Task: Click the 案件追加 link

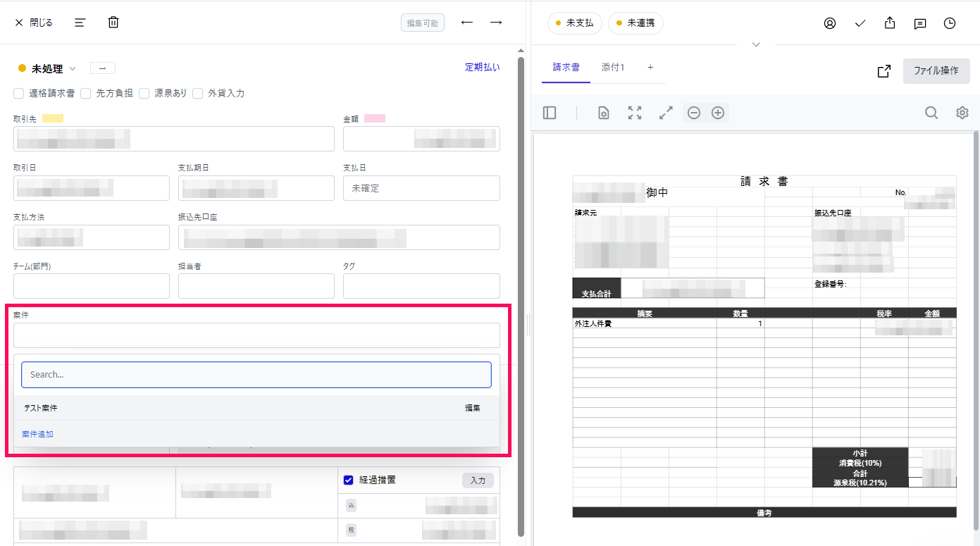Action: click(37, 434)
